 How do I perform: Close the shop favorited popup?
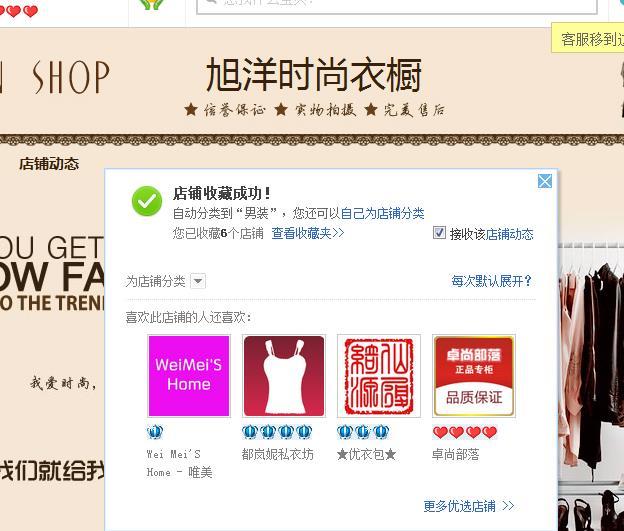click(x=544, y=181)
